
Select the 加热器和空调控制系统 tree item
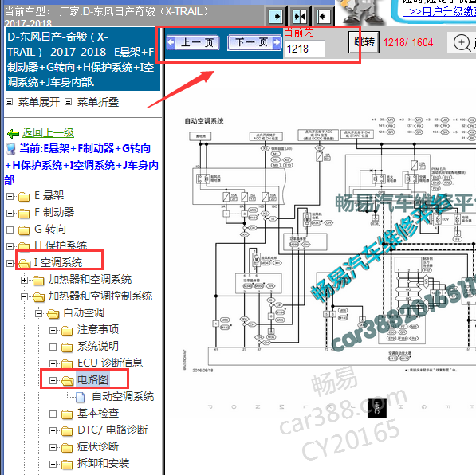coord(100,296)
